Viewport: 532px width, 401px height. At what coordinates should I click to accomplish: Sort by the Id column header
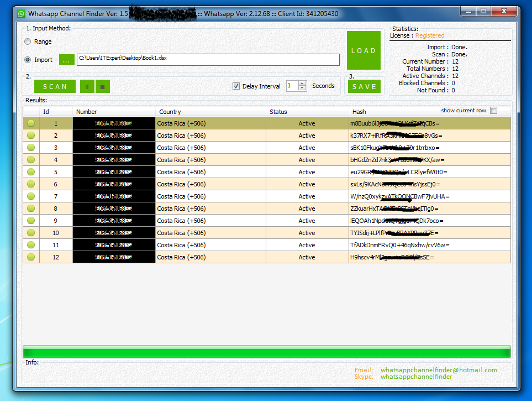click(56, 112)
